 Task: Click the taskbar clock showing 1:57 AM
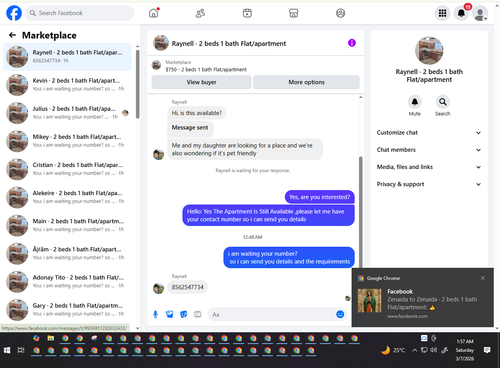465,350
